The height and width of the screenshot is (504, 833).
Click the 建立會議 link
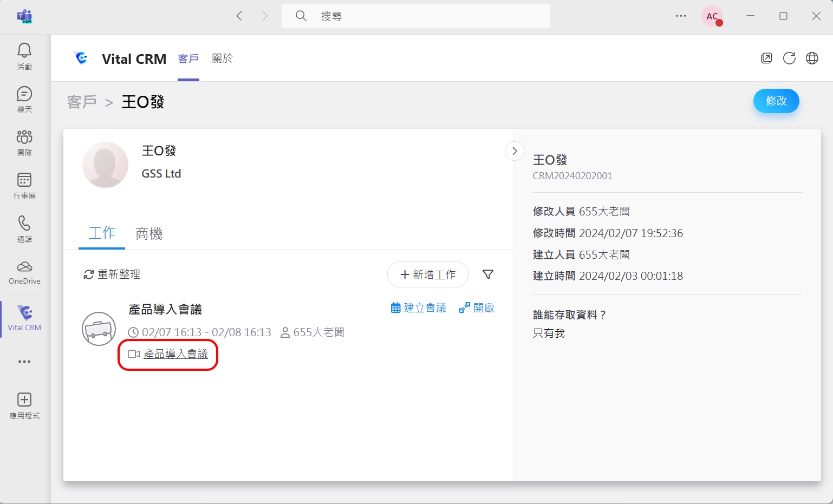pyautogui.click(x=419, y=308)
